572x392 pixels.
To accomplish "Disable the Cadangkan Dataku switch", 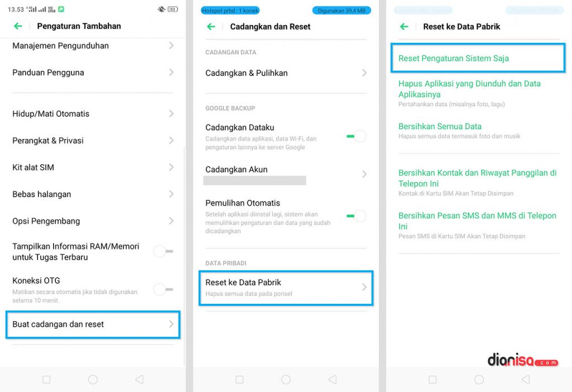I will [356, 136].
